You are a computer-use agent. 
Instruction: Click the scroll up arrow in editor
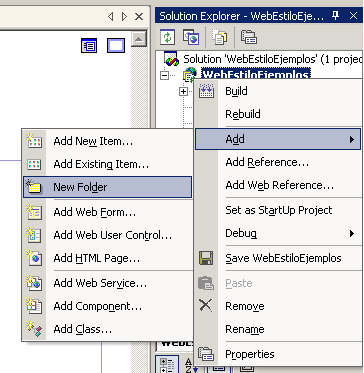139,40
